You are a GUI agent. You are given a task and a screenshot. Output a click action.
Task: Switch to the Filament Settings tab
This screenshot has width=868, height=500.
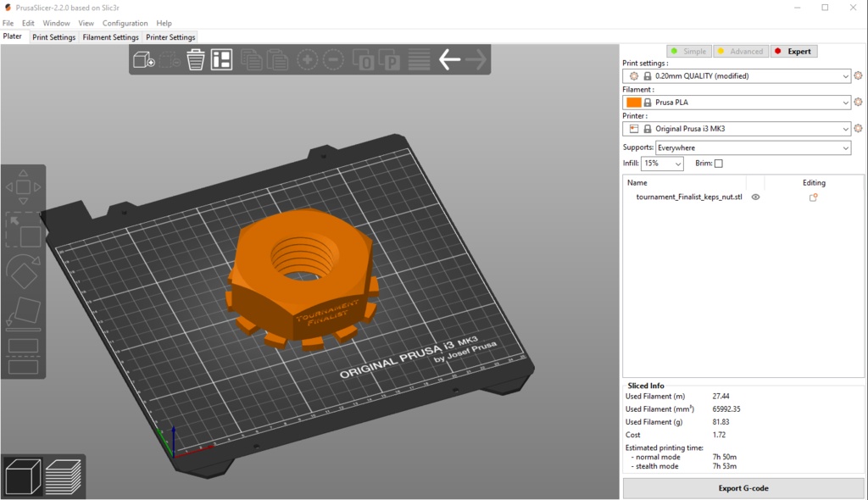tap(111, 37)
